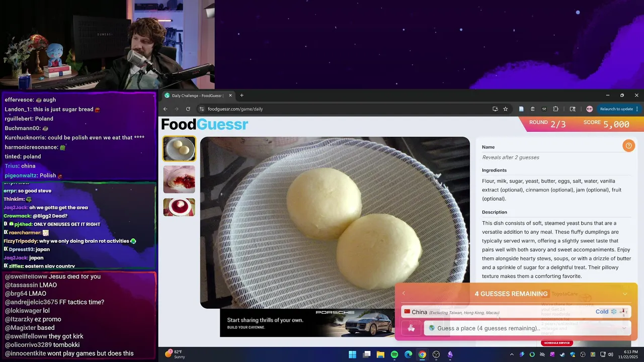Click the 'ROUND 2/3' indicator
644x362 pixels.
pos(547,123)
